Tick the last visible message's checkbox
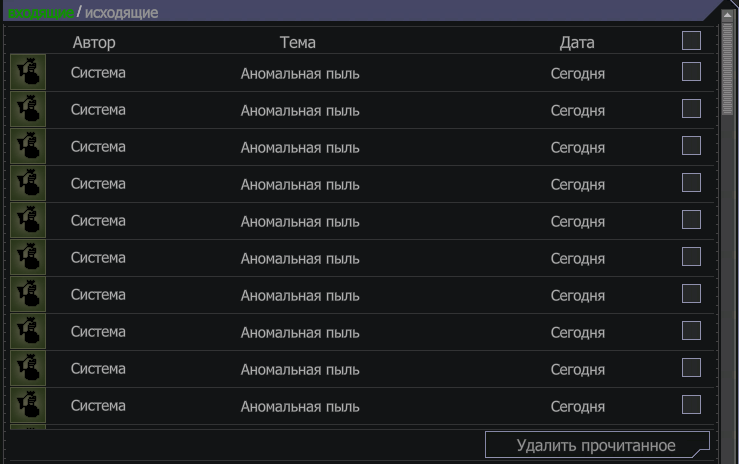This screenshot has width=739, height=464. 691,405
